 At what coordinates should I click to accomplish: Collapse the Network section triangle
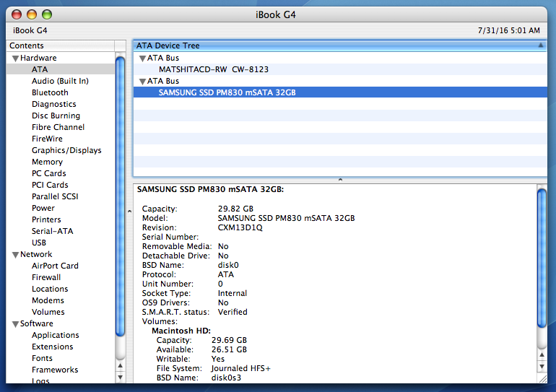[15, 255]
